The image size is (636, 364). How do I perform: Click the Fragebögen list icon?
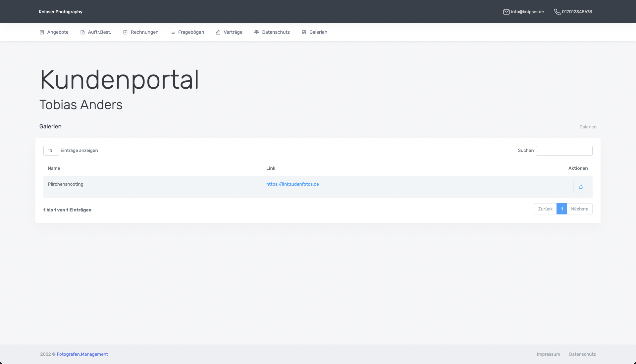pyautogui.click(x=173, y=32)
